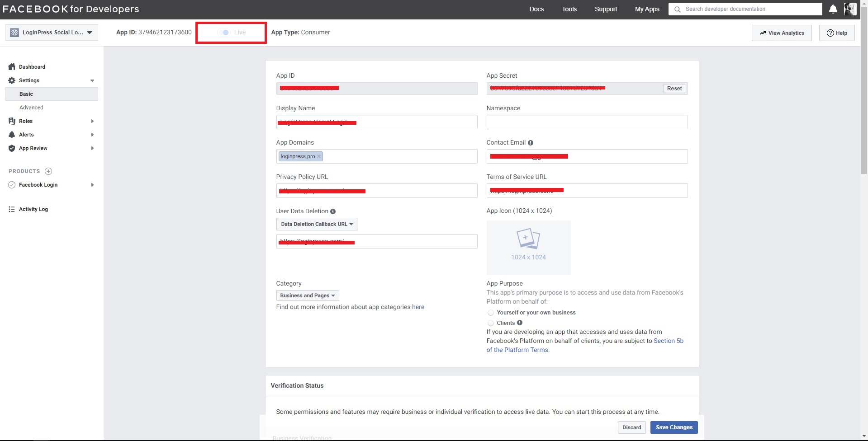This screenshot has width=868, height=441.
Task: Click the Terms of Service URL field
Action: (x=587, y=191)
